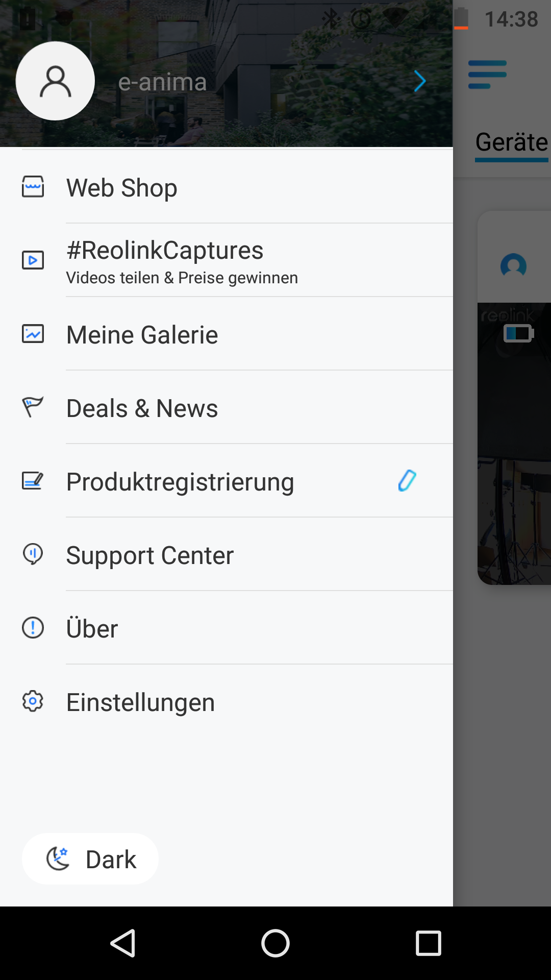The image size is (551, 980).
Task: Open the Support Center link
Action: pos(150,555)
